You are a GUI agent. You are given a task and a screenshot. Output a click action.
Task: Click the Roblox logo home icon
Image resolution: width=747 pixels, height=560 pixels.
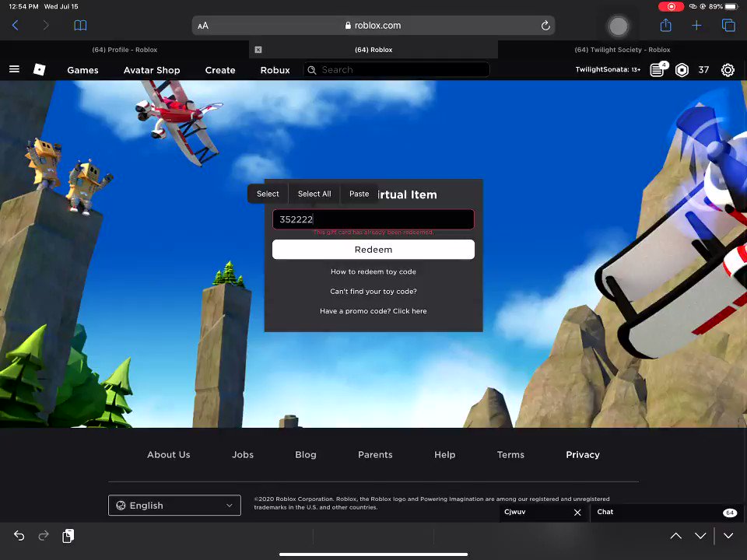[x=40, y=69]
